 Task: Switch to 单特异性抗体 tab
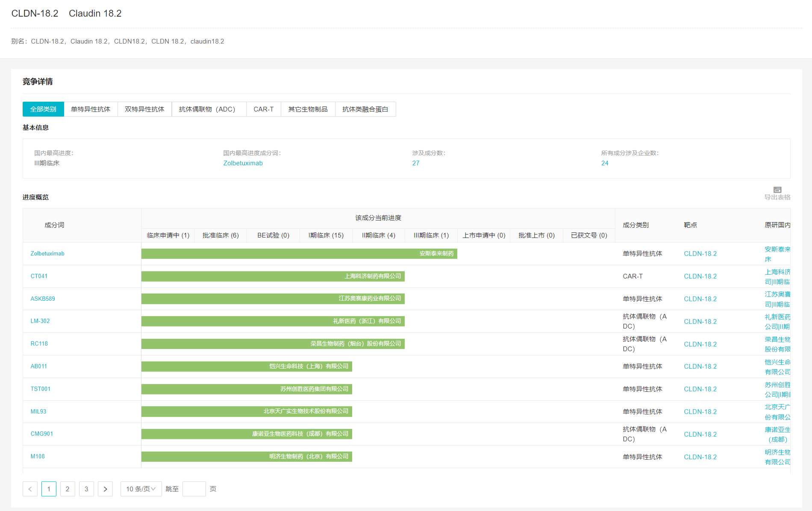pos(91,109)
